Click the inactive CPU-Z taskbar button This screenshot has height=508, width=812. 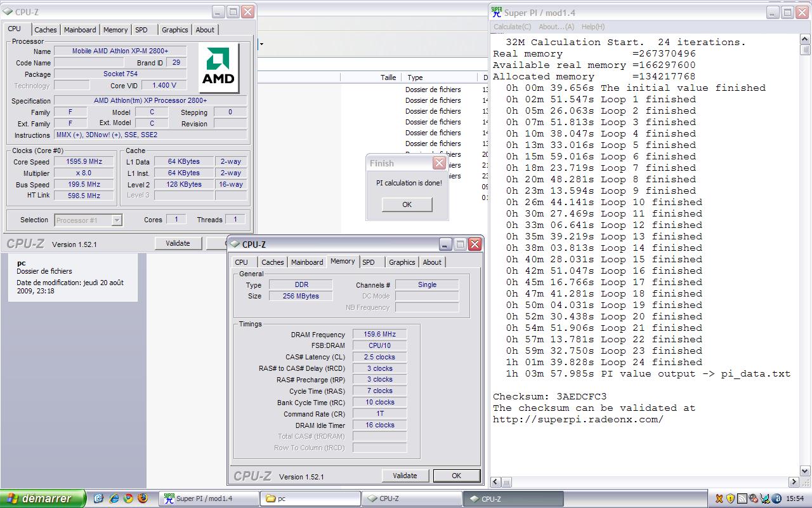[412, 498]
